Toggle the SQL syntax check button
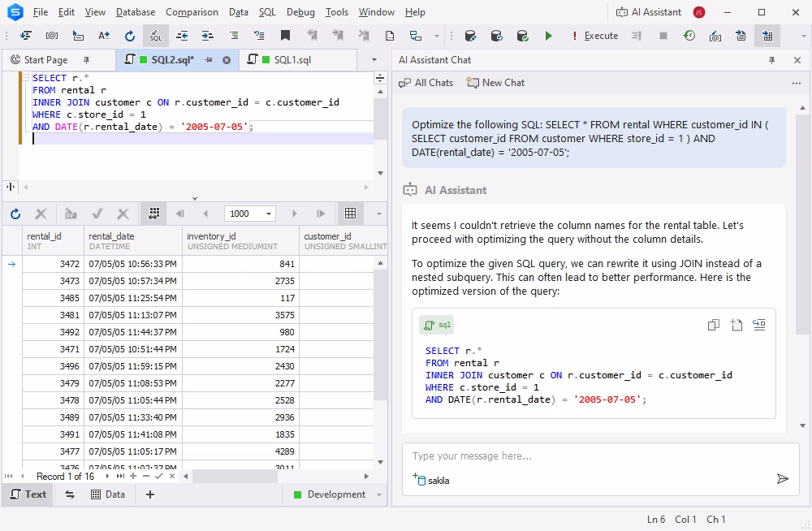This screenshot has width=812, height=531. (x=155, y=36)
